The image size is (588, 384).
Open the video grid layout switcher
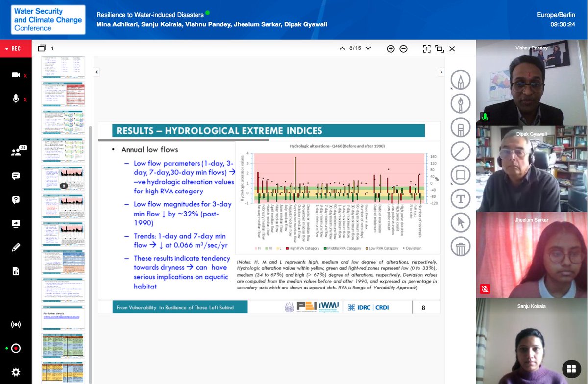pyautogui.click(x=570, y=369)
